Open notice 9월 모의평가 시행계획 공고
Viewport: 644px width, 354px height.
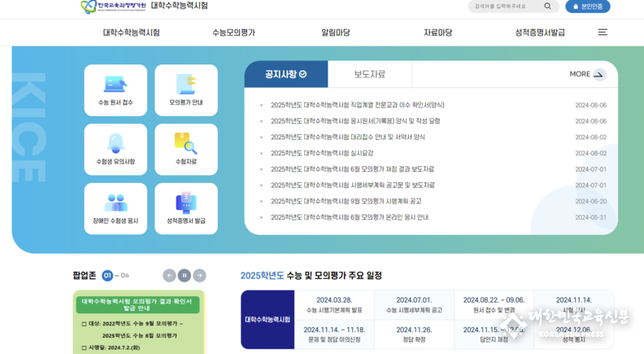(x=346, y=202)
